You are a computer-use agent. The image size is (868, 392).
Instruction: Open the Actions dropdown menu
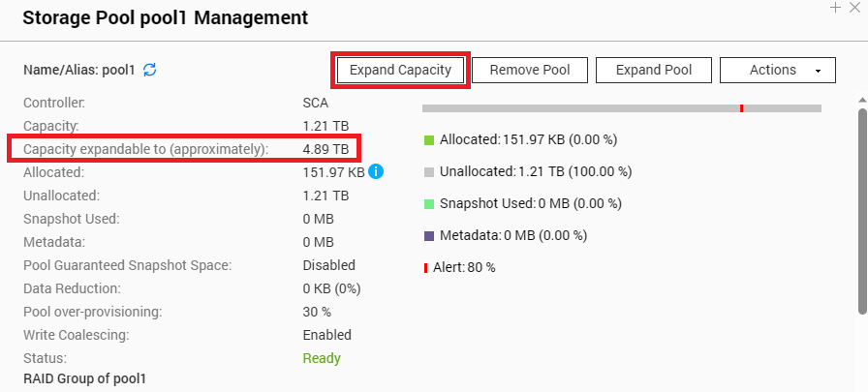click(x=777, y=70)
